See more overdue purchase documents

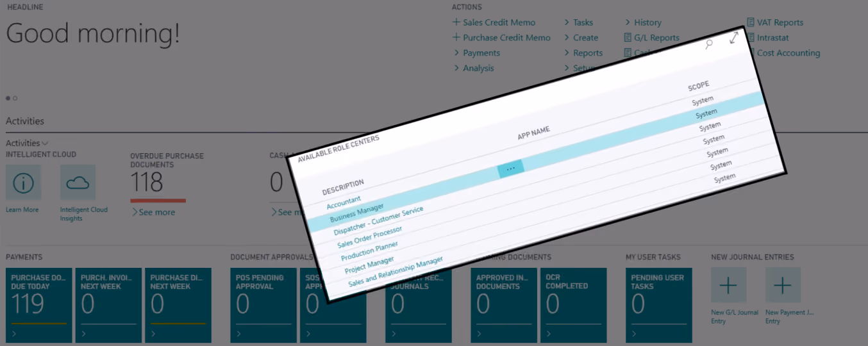click(153, 213)
